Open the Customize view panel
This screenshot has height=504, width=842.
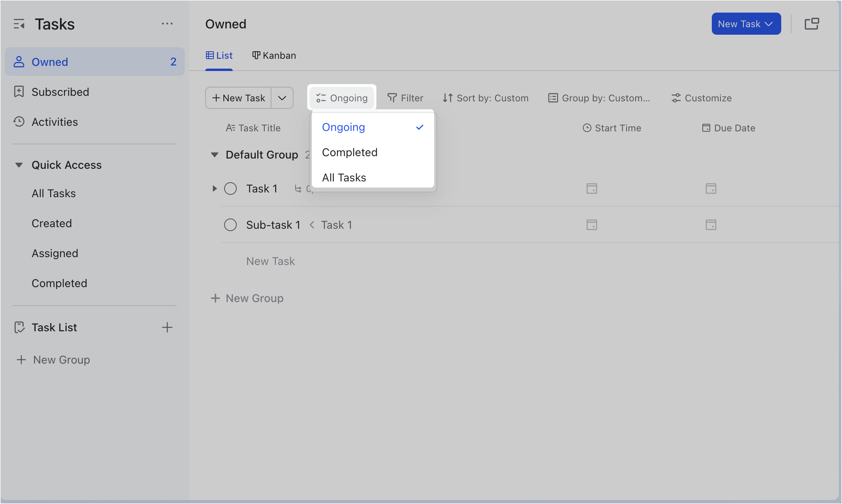[702, 98]
